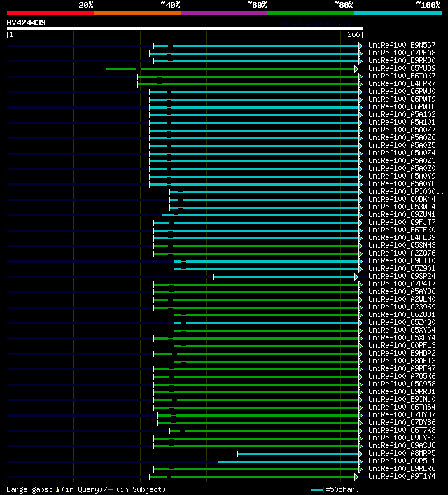448x495 pixels.
Task: Select the UniRef100_Q6PWT8 label
Action: click(402, 106)
